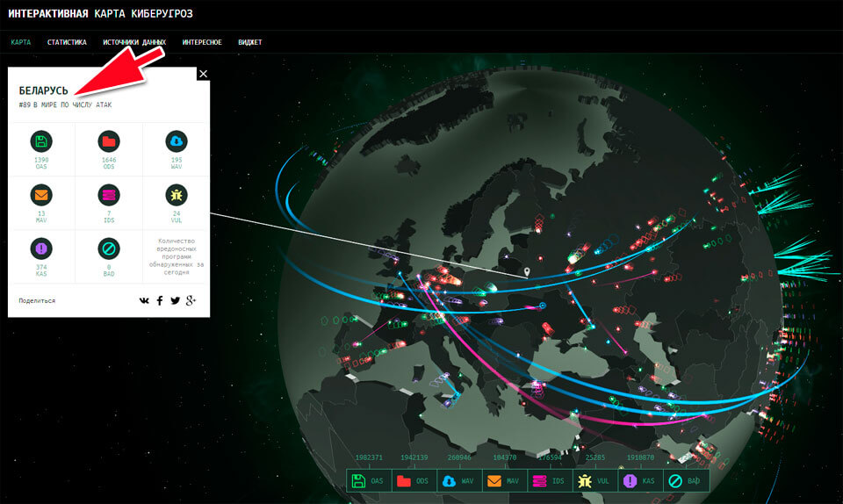Screen dimensions: 843x504
Task: Click the 1942139 global ODS counter
Action: (x=414, y=457)
